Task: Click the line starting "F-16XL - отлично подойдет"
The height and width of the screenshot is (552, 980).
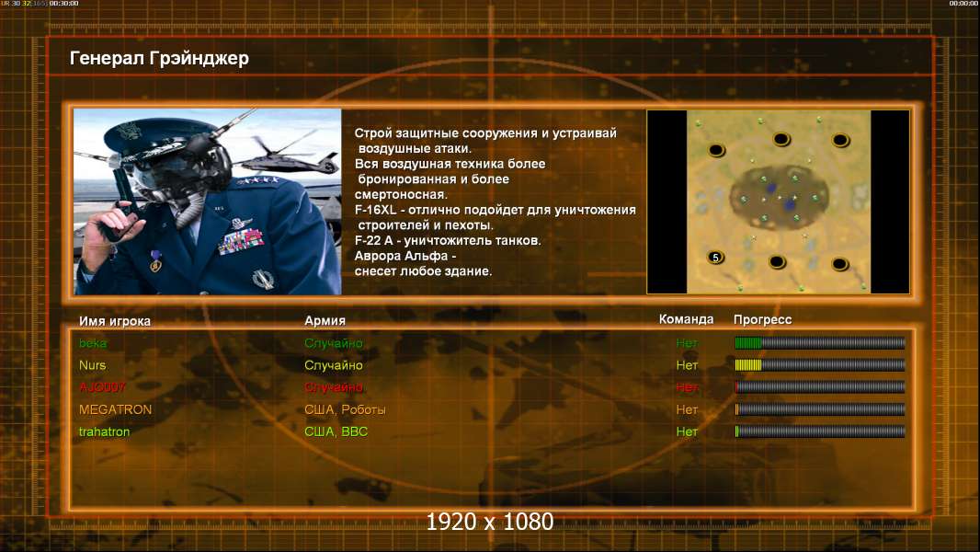Action: (x=495, y=210)
